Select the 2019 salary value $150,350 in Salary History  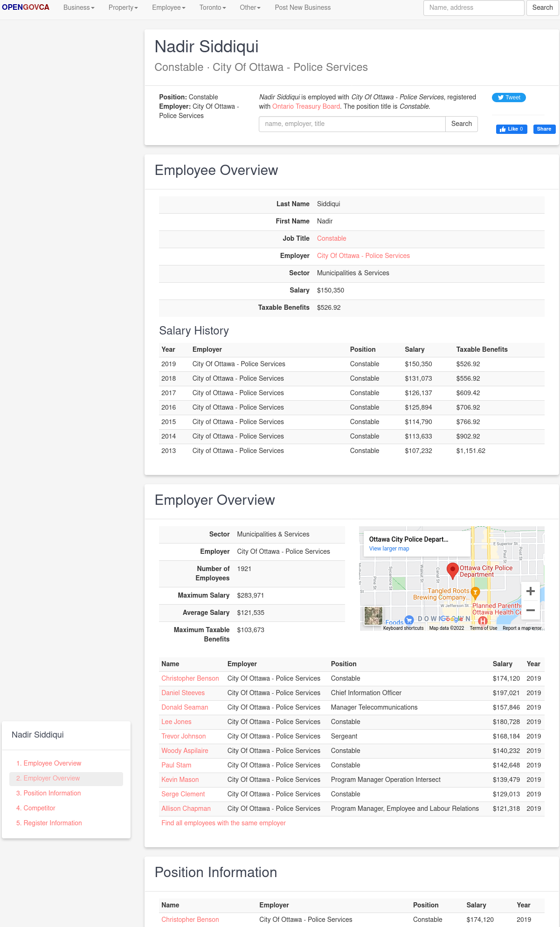418,364
